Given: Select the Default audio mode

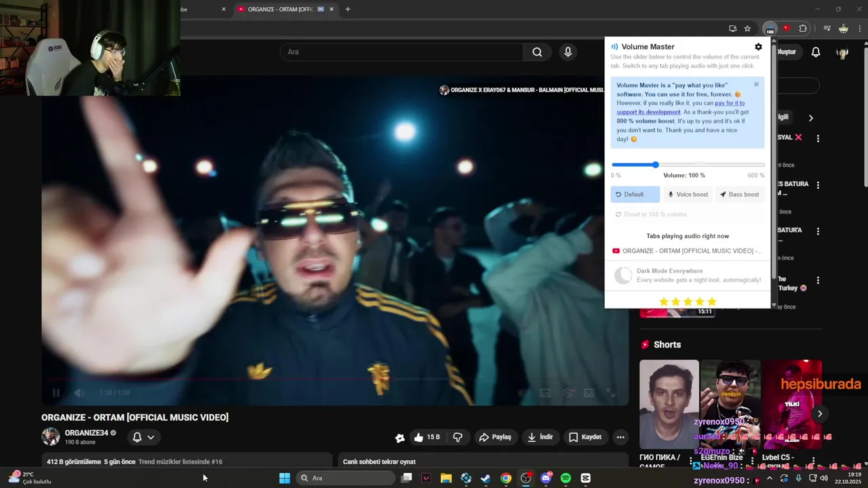Looking at the screenshot, I should [x=635, y=195].
